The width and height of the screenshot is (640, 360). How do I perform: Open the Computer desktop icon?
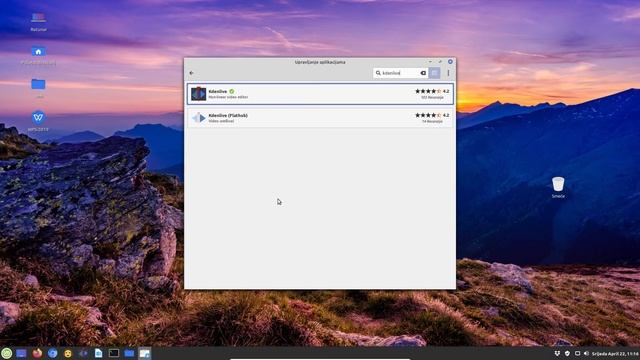click(x=38, y=18)
